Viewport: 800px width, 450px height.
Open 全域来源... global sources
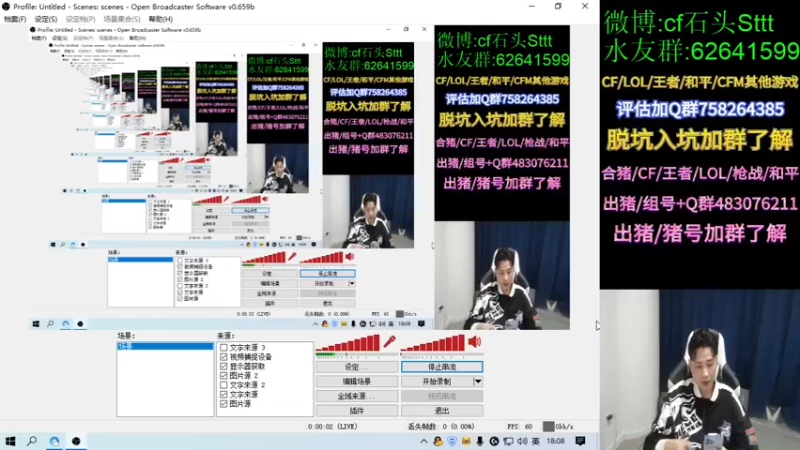point(357,396)
